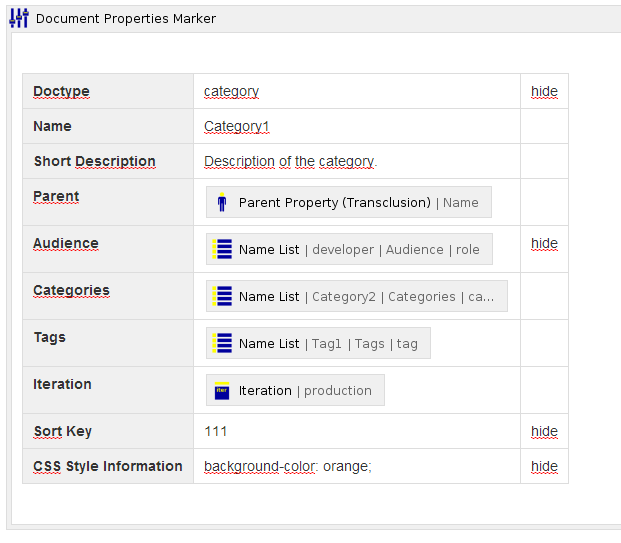Click the Audience Name List icon
Viewport: 621px width, 543px height.
222,249
